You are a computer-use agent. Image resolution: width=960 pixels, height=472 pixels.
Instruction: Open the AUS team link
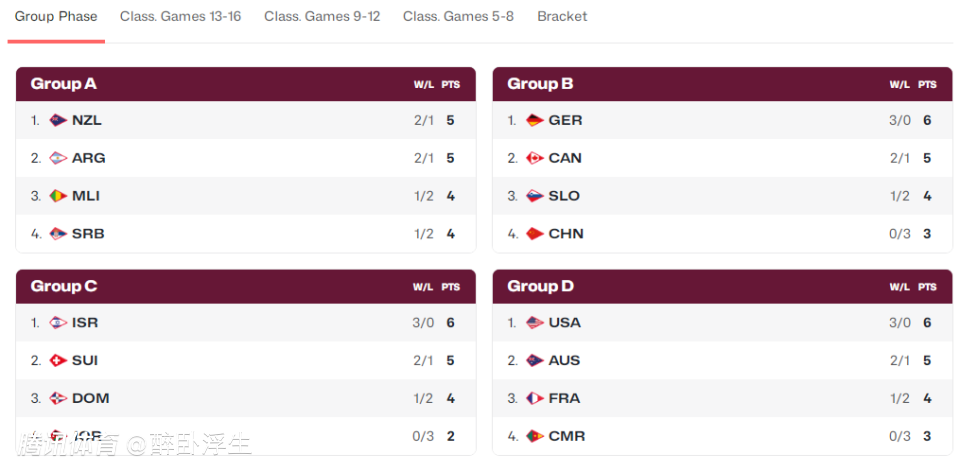(x=564, y=361)
